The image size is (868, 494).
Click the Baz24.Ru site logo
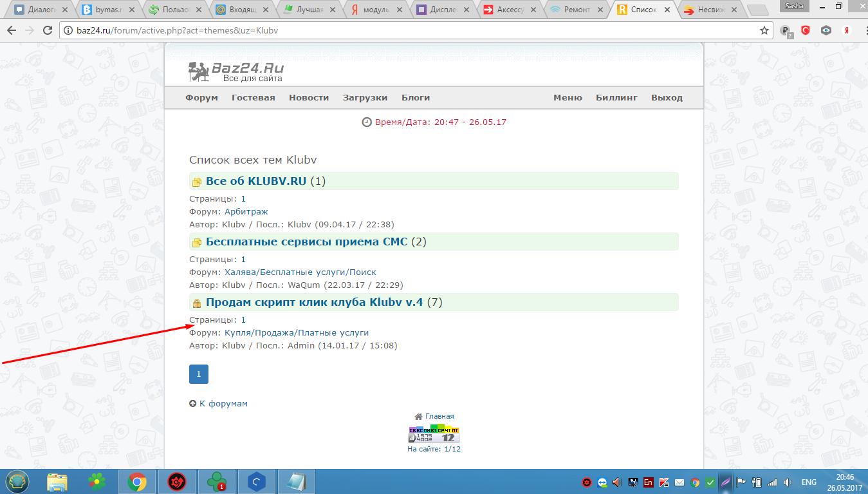236,71
